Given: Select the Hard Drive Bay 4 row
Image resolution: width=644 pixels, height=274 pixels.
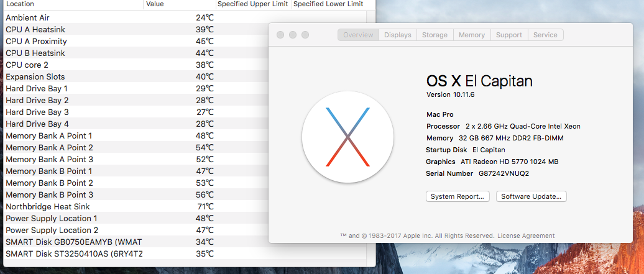Looking at the screenshot, I should pos(136,124).
